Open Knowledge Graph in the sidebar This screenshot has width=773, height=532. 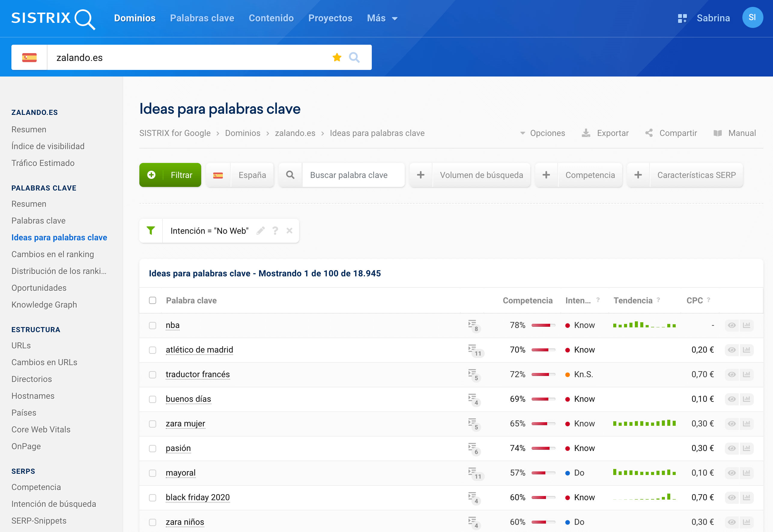(44, 305)
